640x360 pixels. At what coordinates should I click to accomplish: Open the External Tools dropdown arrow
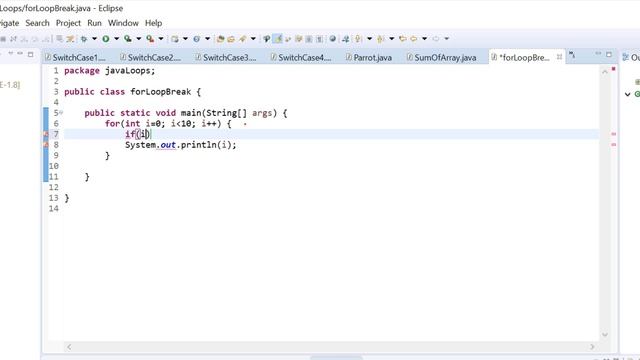click(x=161, y=39)
